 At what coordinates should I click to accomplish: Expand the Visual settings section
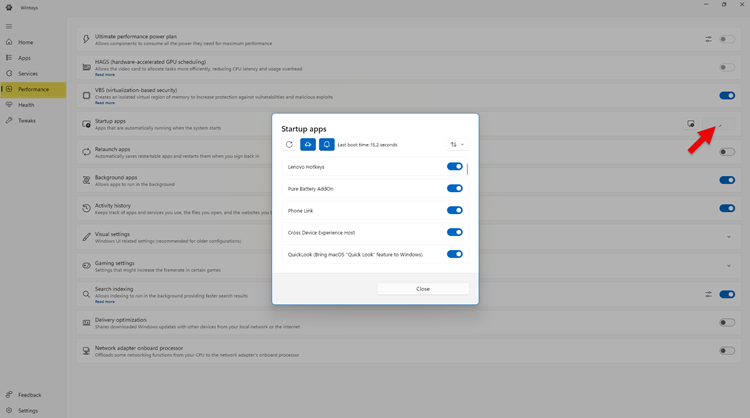pos(728,237)
